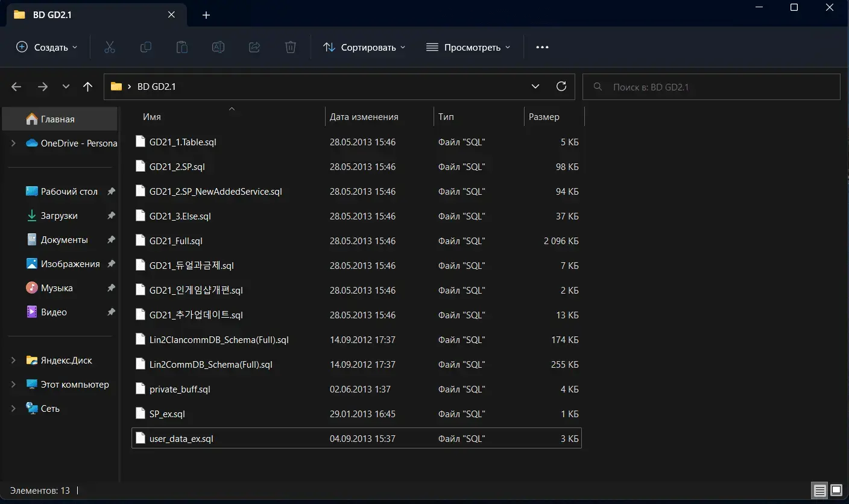Select the file Lin2ClancommDB_Schema(Full).sql

point(356,339)
